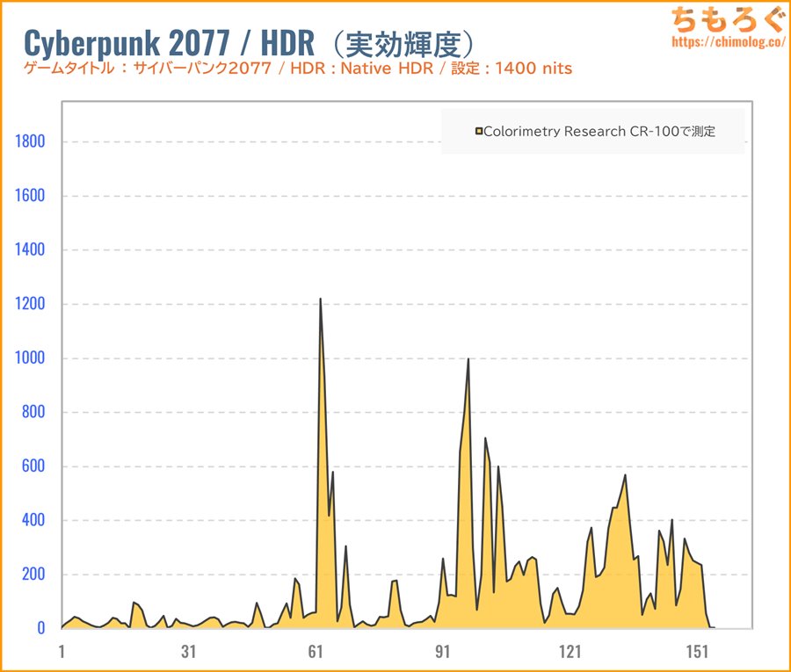Click the tip of the peak reaching 1000
The image size is (791, 672).
468,359
